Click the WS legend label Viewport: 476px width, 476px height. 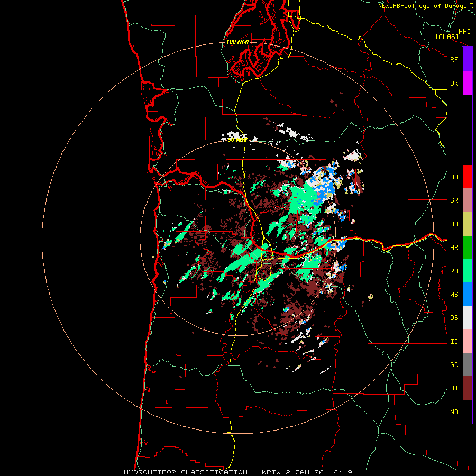[x=454, y=295]
